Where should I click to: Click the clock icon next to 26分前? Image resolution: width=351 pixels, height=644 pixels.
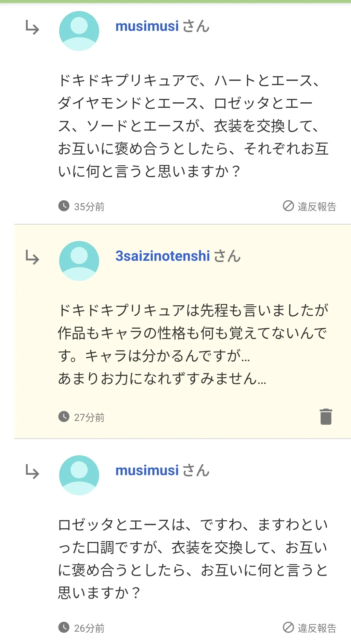point(64,627)
